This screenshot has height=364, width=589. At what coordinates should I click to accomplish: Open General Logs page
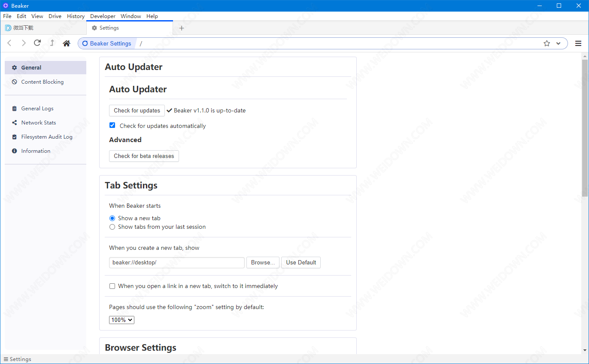pos(46,109)
